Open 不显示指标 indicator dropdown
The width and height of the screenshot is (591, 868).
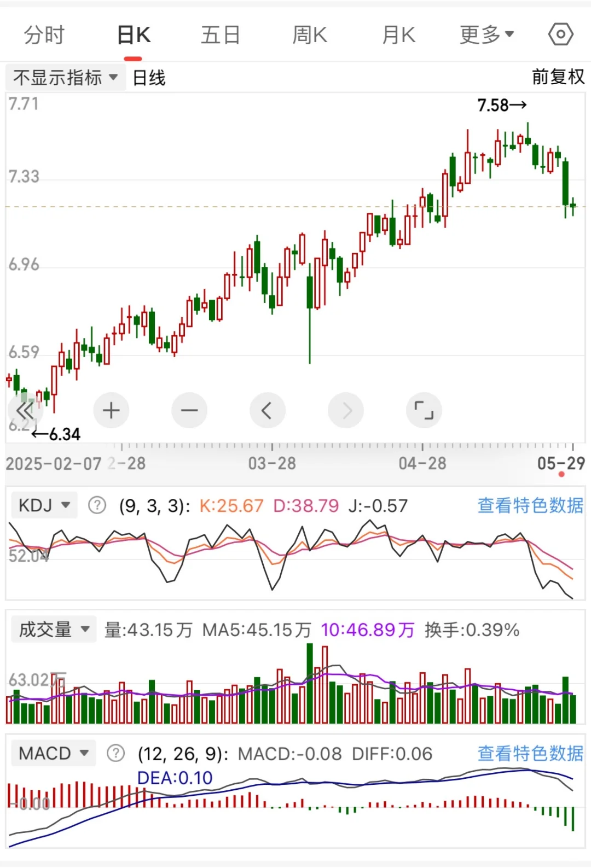[65, 78]
